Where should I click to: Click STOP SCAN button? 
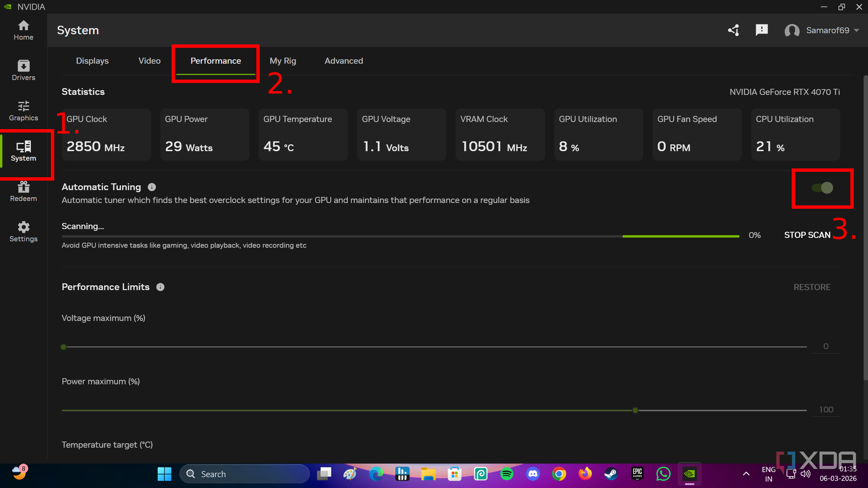(807, 235)
